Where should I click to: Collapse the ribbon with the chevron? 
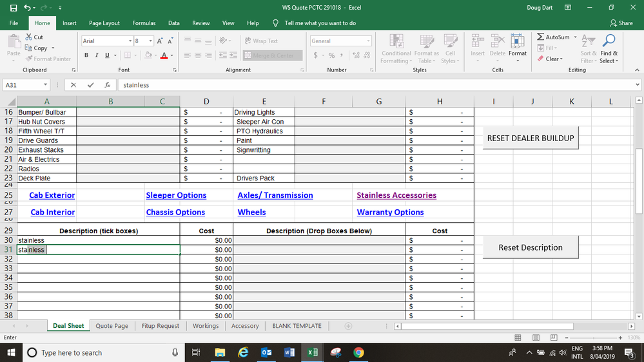pos(637,70)
